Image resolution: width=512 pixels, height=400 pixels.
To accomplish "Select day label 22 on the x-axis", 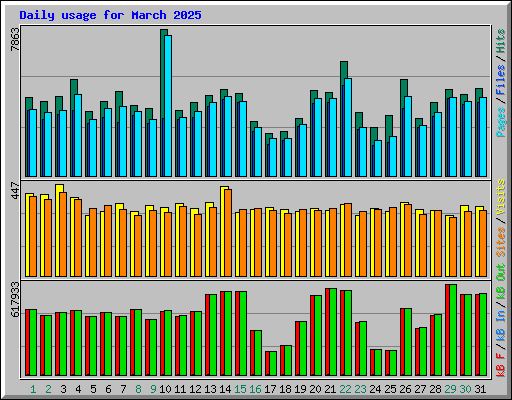I will 345,389.
